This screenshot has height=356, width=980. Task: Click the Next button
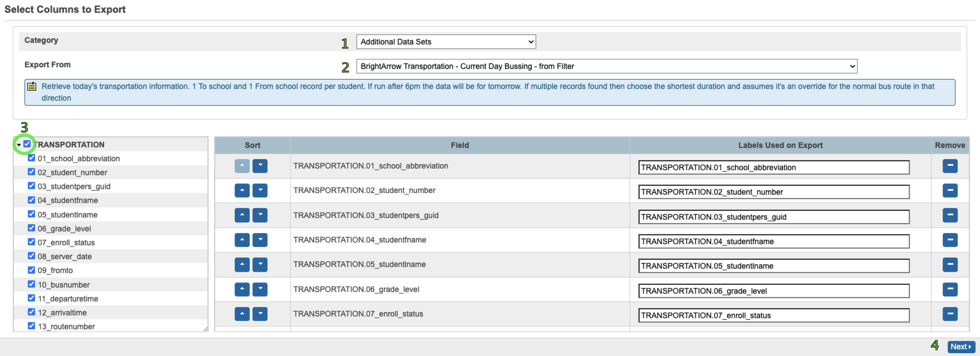click(961, 347)
